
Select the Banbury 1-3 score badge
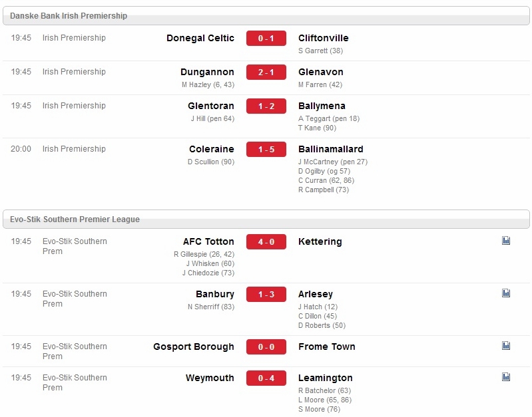pyautogui.click(x=266, y=294)
